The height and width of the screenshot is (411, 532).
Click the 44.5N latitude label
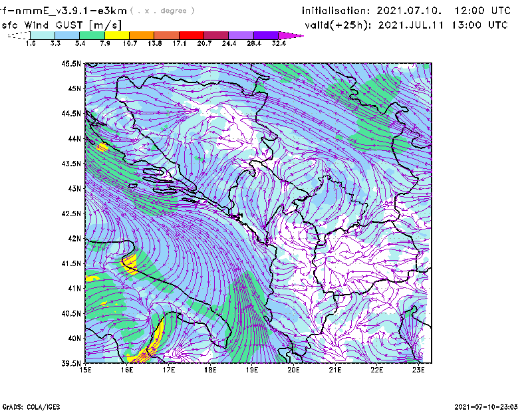point(71,113)
